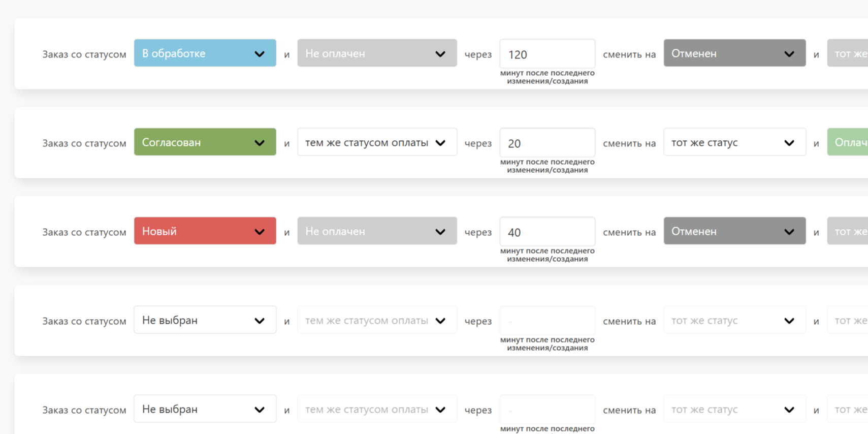The height and width of the screenshot is (434, 868).
Task: Expand 'Не оплачен' payment dropdown in Новый rule
Action: tap(377, 231)
